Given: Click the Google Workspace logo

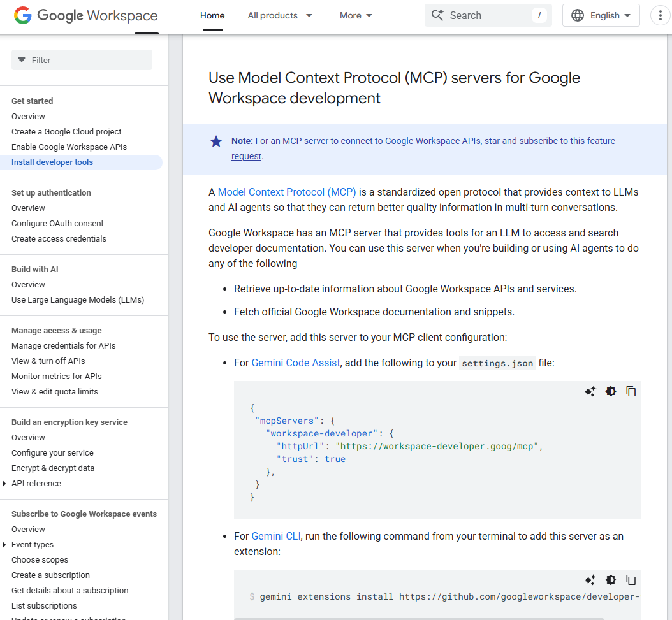Looking at the screenshot, I should pyautogui.click(x=85, y=15).
